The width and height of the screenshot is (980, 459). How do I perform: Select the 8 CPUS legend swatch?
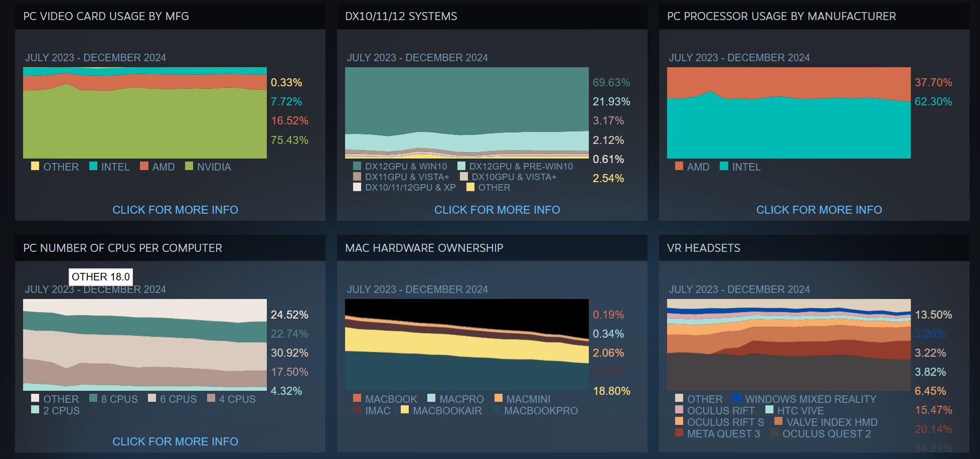93,398
